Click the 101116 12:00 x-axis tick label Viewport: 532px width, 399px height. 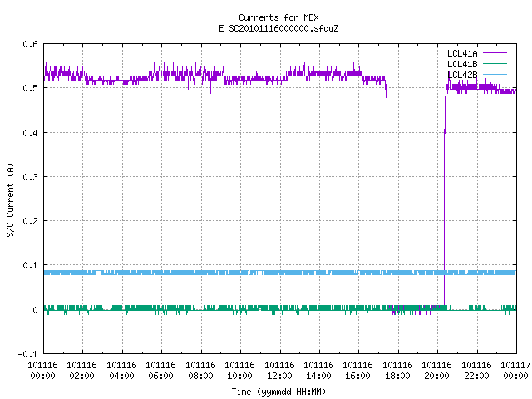tap(279, 371)
